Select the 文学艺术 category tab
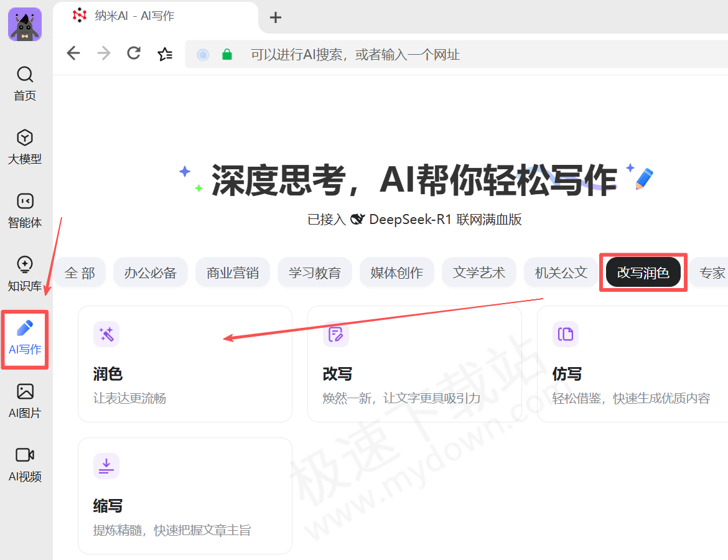 coord(479,272)
